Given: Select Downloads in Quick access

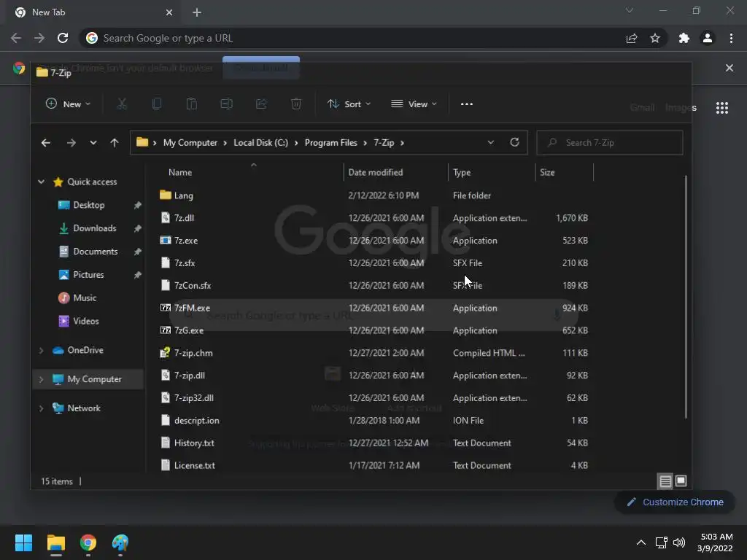Looking at the screenshot, I should 94,228.
